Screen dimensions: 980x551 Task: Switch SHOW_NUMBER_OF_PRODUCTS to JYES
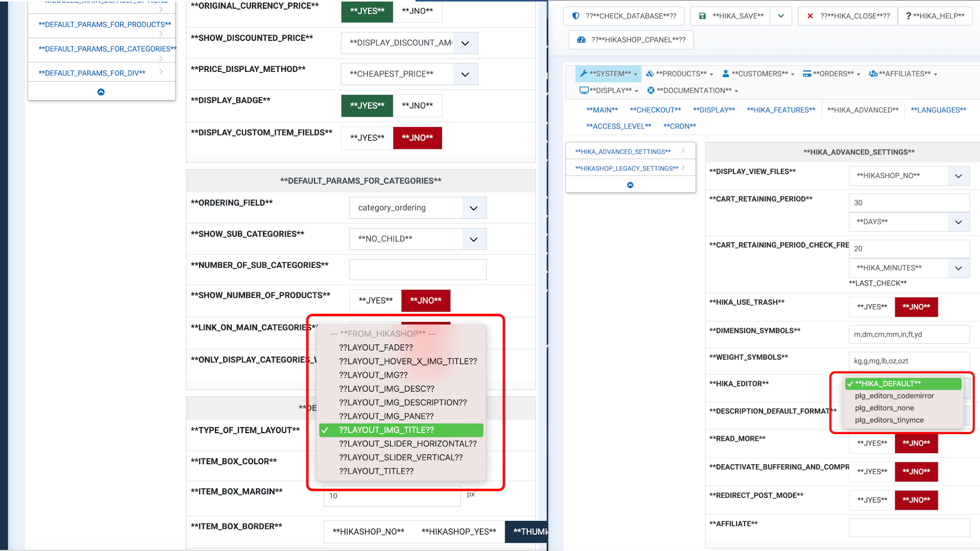click(x=376, y=300)
